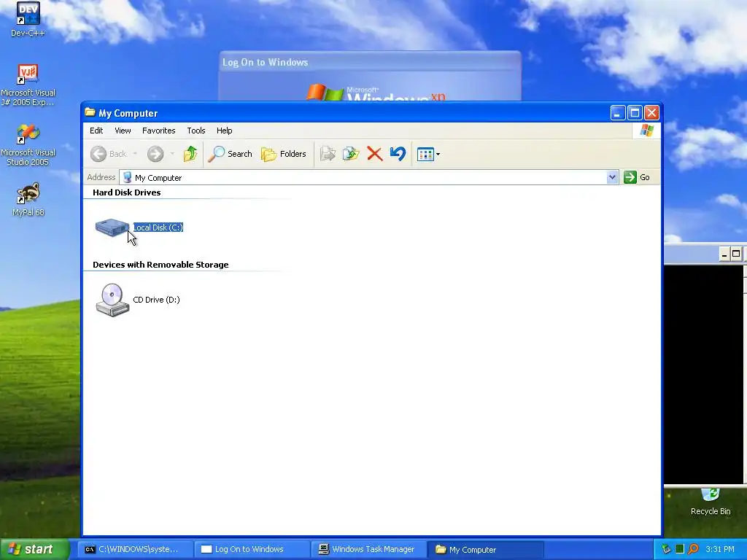
Task: Click the Safely Remove Hardware tray icon
Action: click(x=666, y=549)
